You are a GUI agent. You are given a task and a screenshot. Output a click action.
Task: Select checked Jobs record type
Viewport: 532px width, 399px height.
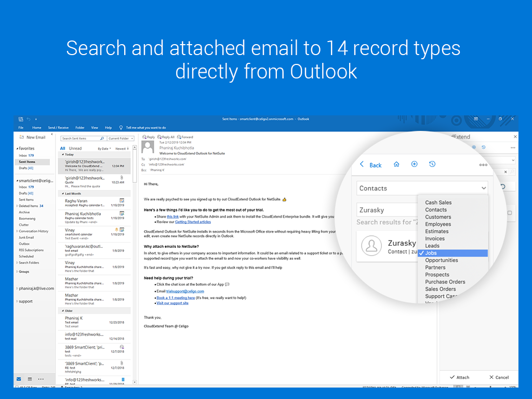point(453,253)
